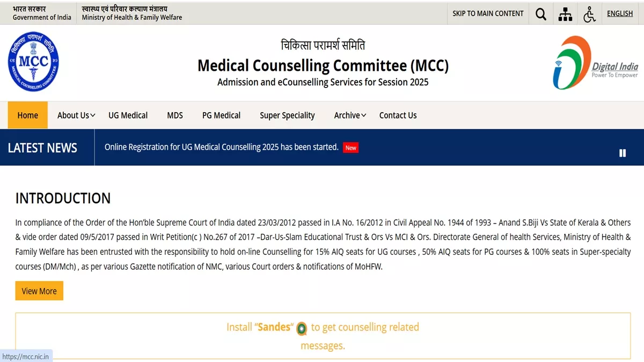Open the Contact Us page
The image size is (644, 362).
pyautogui.click(x=398, y=115)
